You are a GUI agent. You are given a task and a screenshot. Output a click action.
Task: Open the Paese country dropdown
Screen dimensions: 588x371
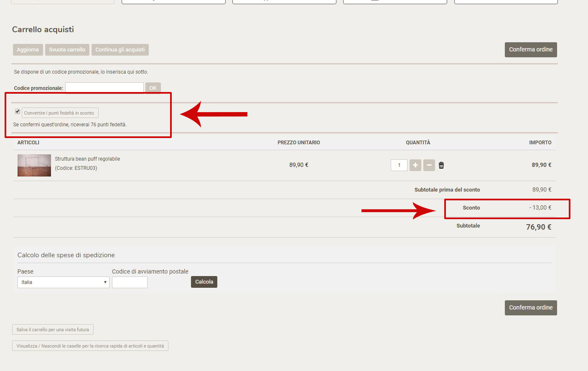click(63, 282)
